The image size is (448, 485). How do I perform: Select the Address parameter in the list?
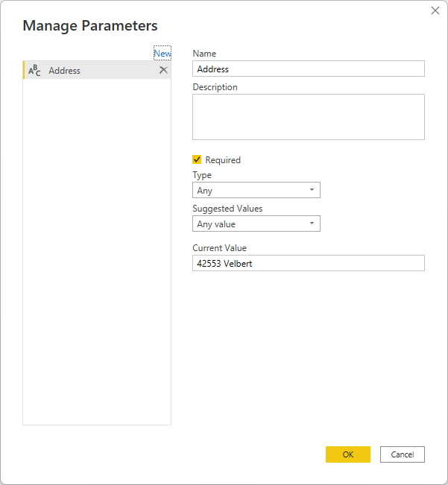pos(97,70)
